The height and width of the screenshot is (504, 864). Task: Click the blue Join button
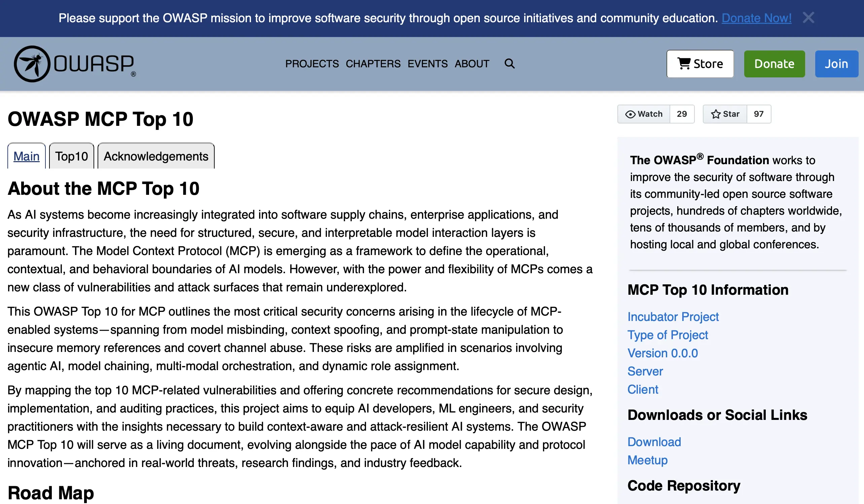(836, 64)
